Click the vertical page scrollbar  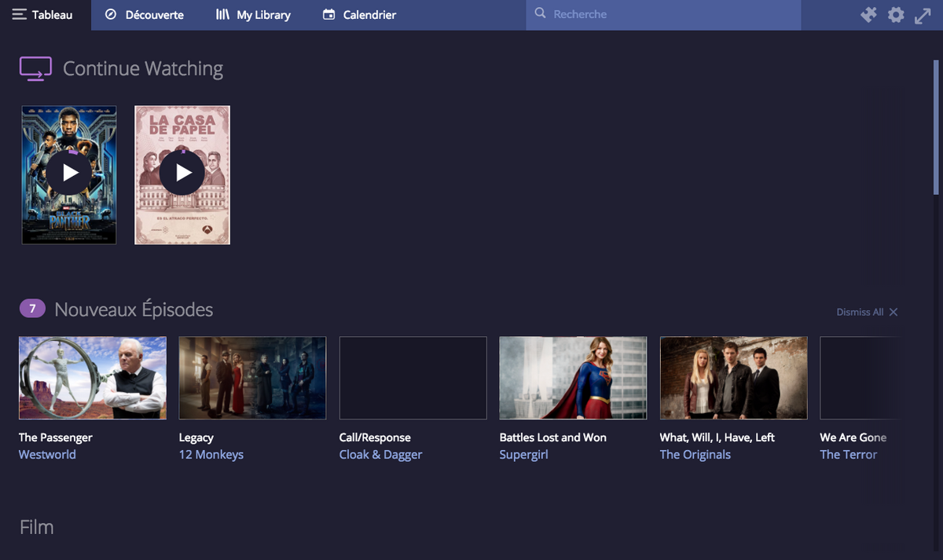[x=936, y=126]
